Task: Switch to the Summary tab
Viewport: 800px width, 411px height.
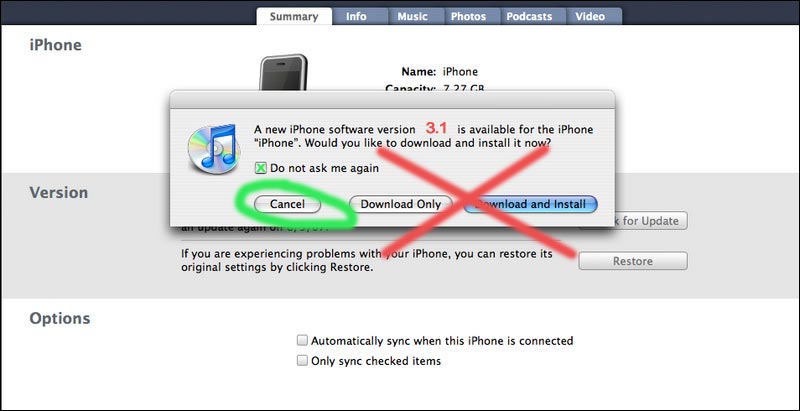Action: click(x=294, y=16)
